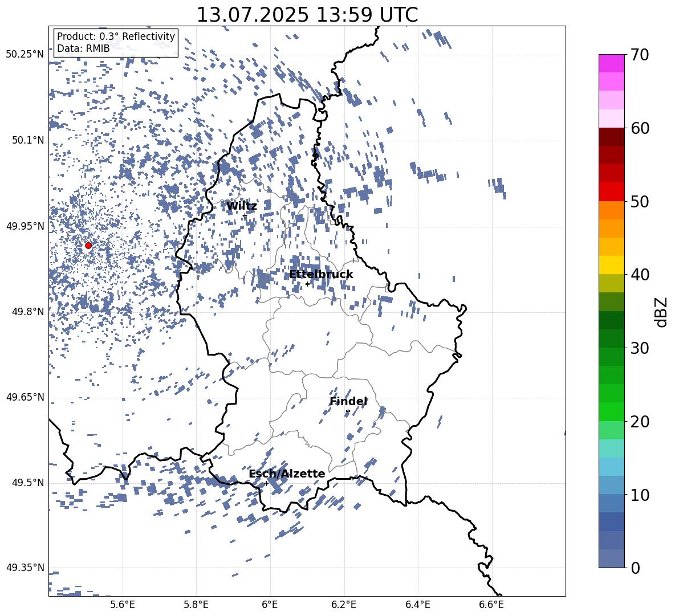Click the colorbar tick label 50
Image resolution: width=675 pixels, height=616 pixels.
[640, 201]
